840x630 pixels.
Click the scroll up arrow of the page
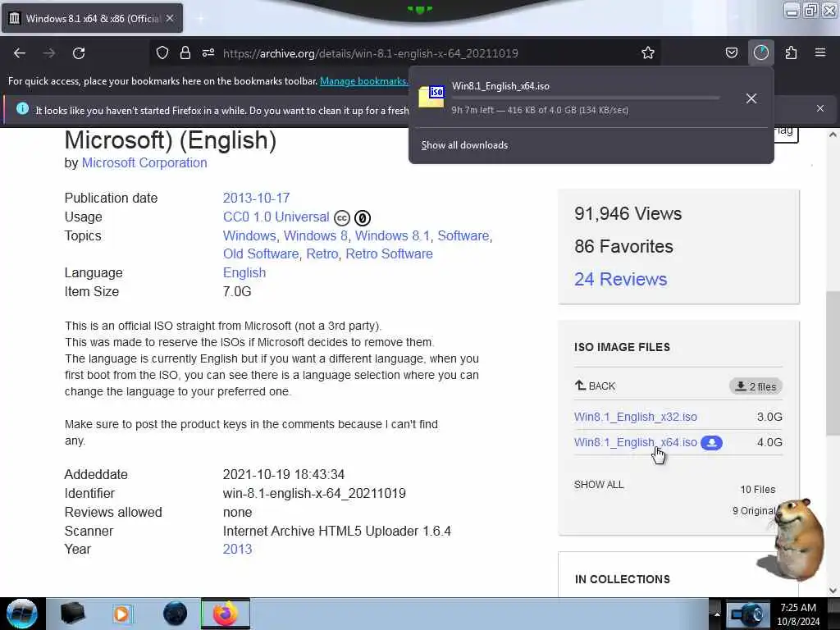pos(833,135)
